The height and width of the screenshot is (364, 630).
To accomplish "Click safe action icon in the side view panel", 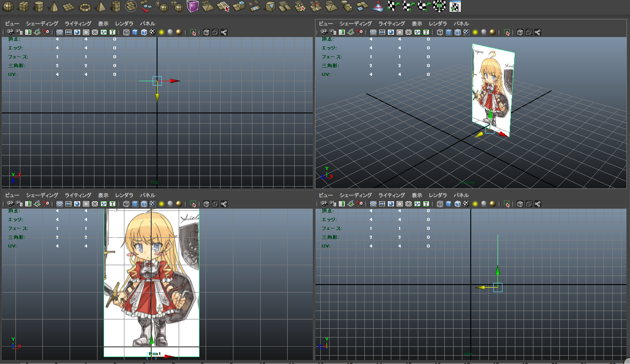I will pos(417,204).
